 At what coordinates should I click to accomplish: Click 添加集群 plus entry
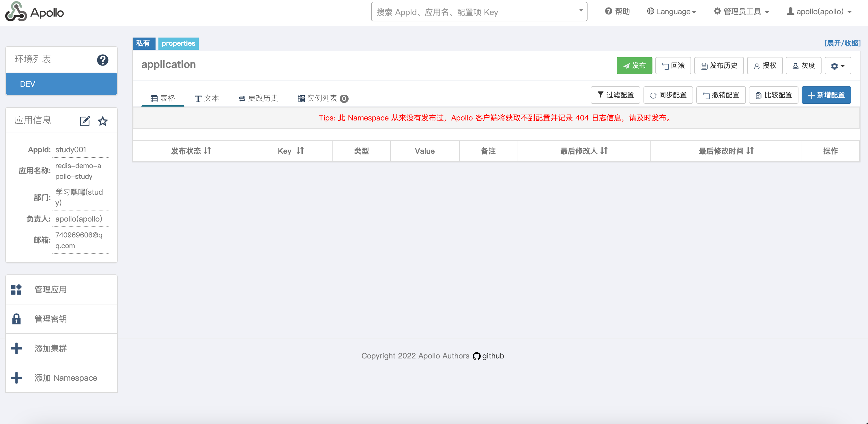(50, 348)
